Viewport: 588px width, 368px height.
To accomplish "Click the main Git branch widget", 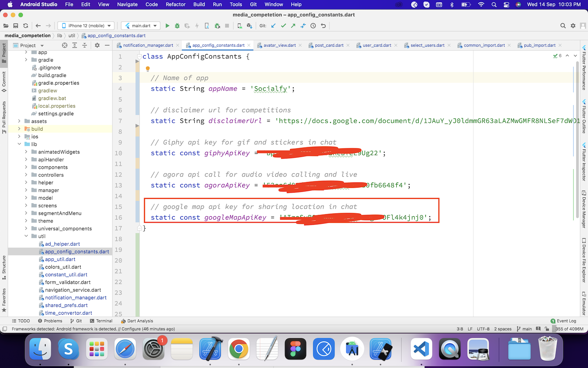I will [x=524, y=329].
